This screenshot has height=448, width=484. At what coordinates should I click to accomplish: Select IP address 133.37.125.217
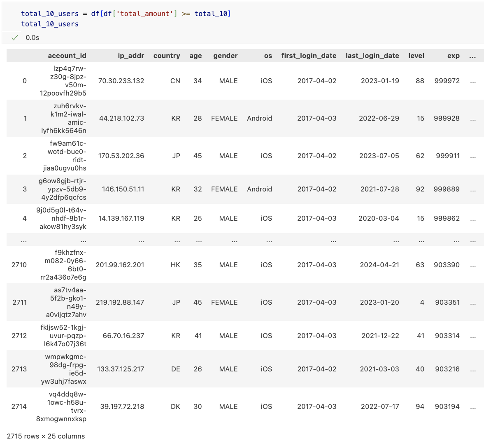pyautogui.click(x=120, y=369)
